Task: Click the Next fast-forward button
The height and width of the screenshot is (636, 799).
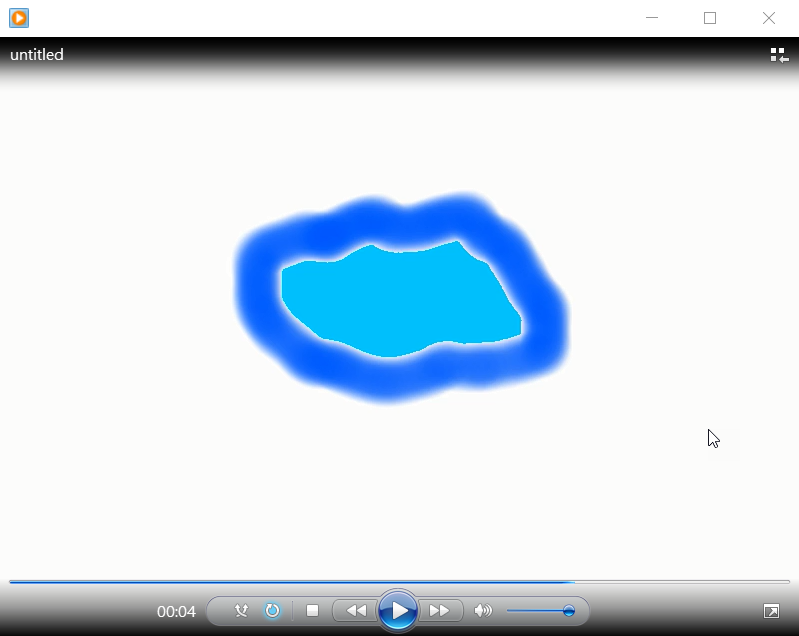Action: [x=439, y=611]
